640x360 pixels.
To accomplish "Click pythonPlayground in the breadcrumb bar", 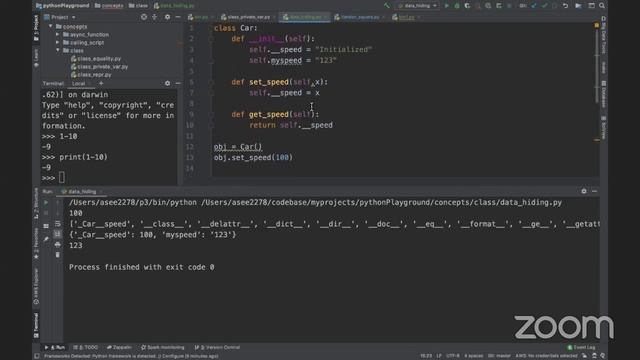I will point(62,6).
